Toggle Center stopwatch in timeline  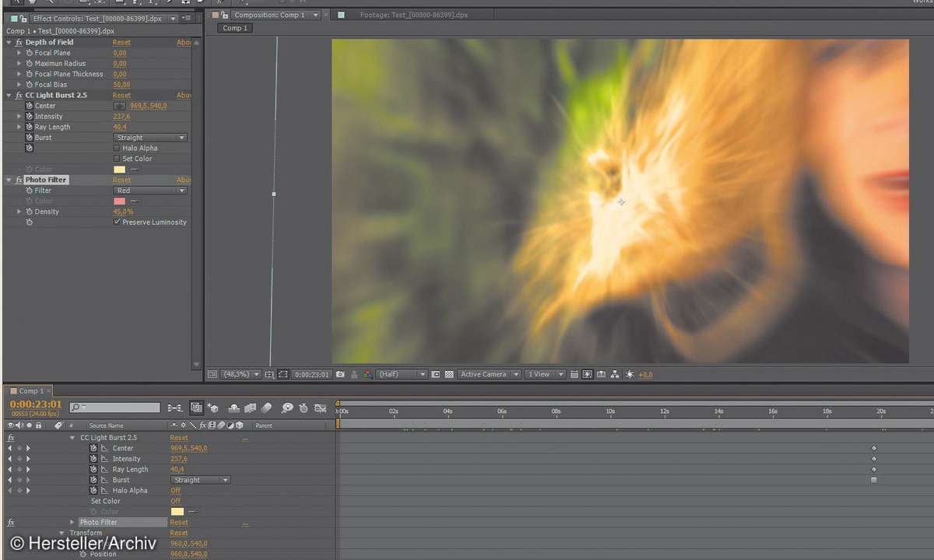point(93,449)
